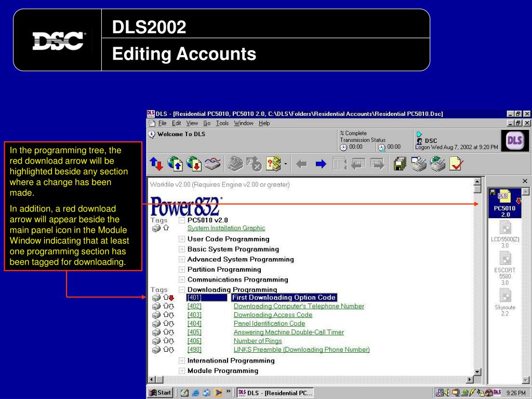
Task: Open the Panel Identification Code link
Action: [x=270, y=323]
